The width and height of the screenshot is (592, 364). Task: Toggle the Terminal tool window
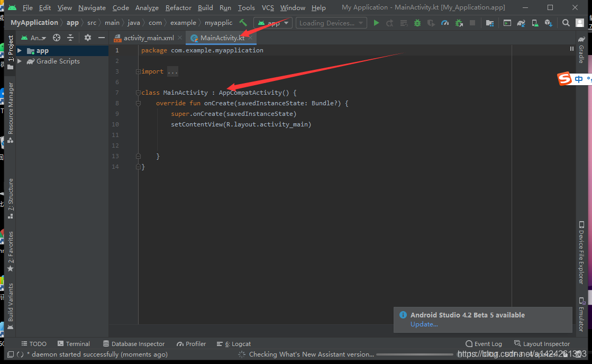[x=74, y=343]
